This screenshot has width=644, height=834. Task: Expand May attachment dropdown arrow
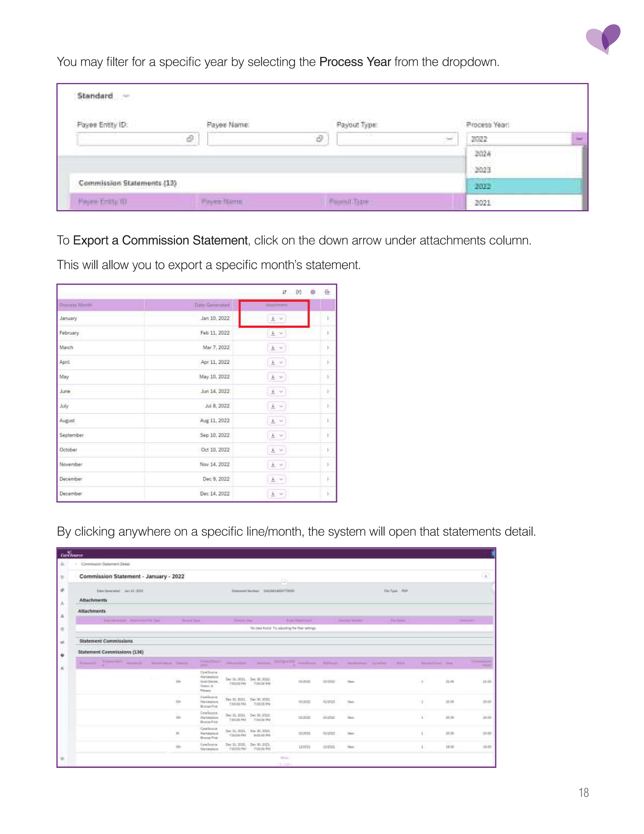pyautogui.click(x=281, y=377)
